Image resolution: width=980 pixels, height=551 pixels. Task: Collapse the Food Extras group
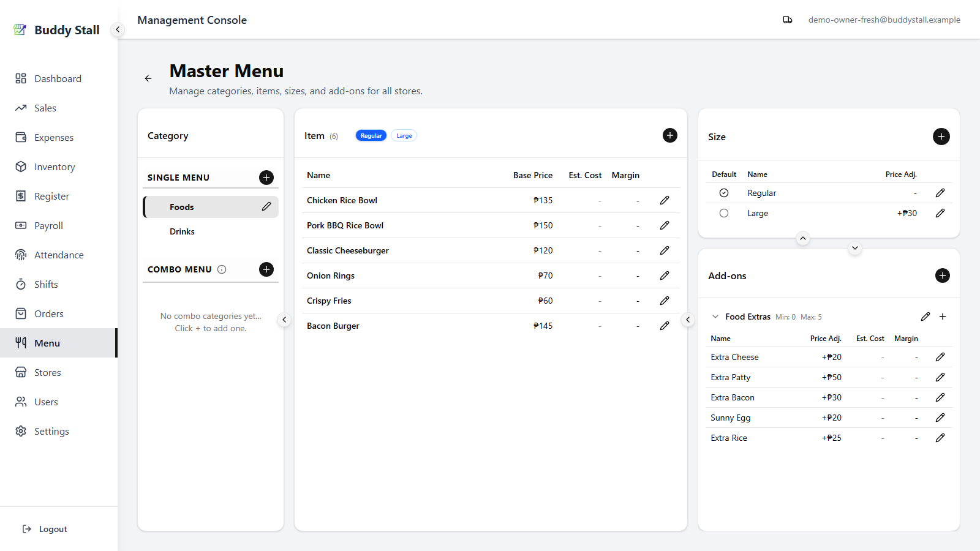(715, 317)
